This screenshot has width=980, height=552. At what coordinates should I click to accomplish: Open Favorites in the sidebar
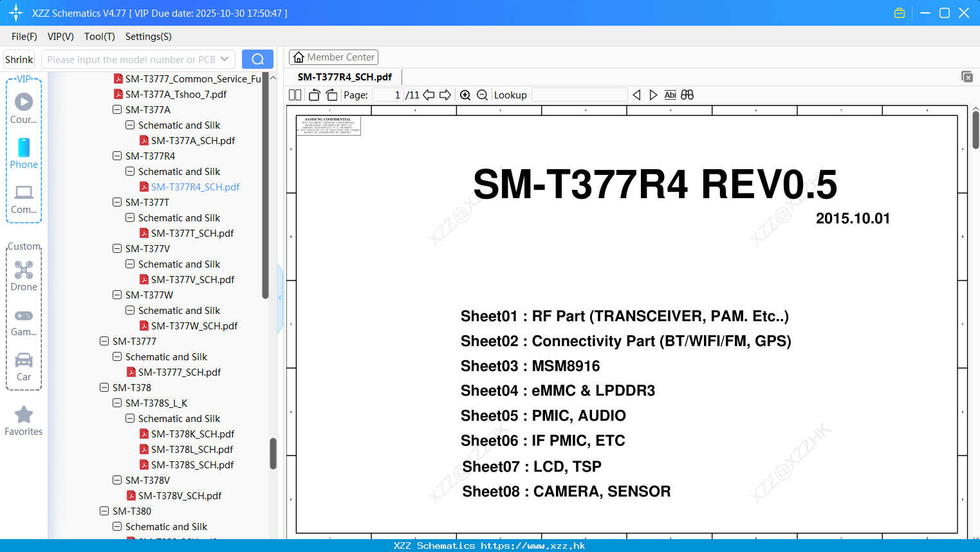pyautogui.click(x=24, y=421)
